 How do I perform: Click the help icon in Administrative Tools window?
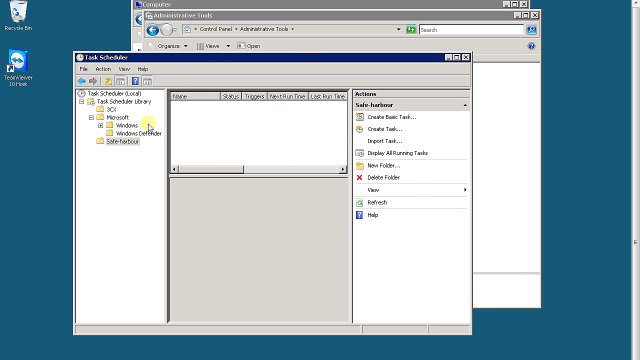pos(531,46)
